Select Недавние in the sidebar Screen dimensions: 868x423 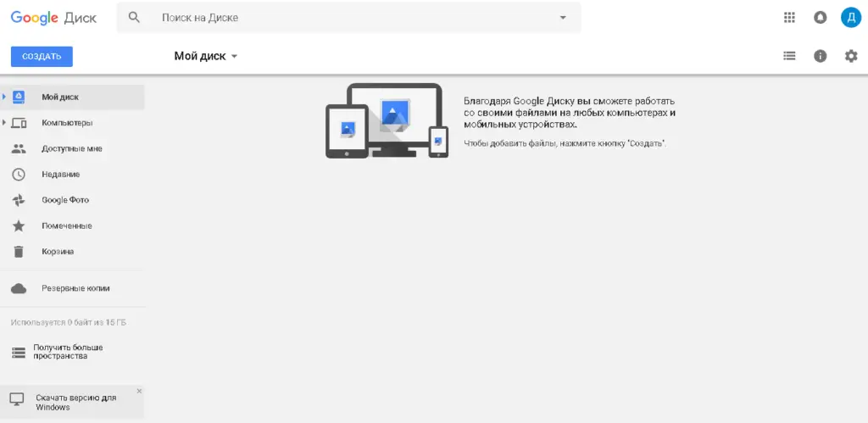[x=61, y=175]
